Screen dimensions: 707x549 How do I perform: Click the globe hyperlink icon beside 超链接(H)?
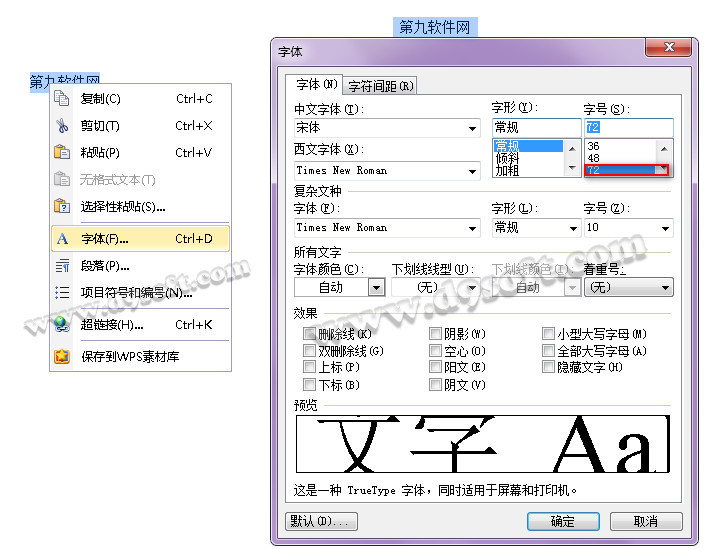point(62,324)
